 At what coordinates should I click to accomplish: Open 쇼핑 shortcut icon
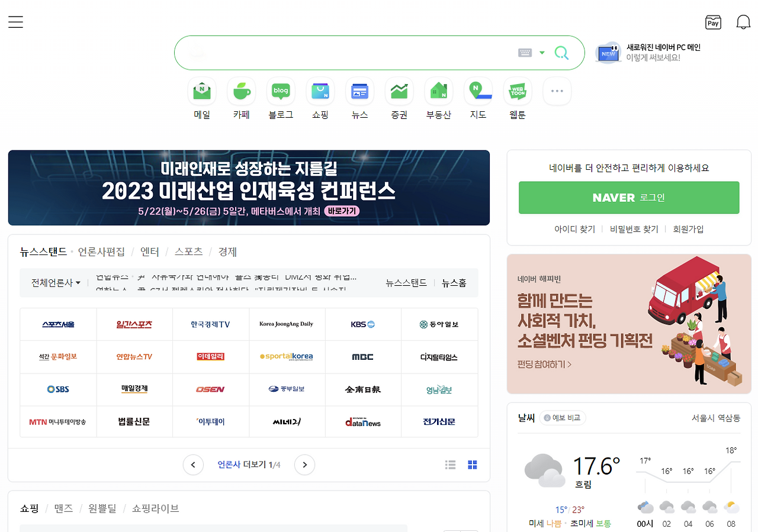tap(320, 92)
